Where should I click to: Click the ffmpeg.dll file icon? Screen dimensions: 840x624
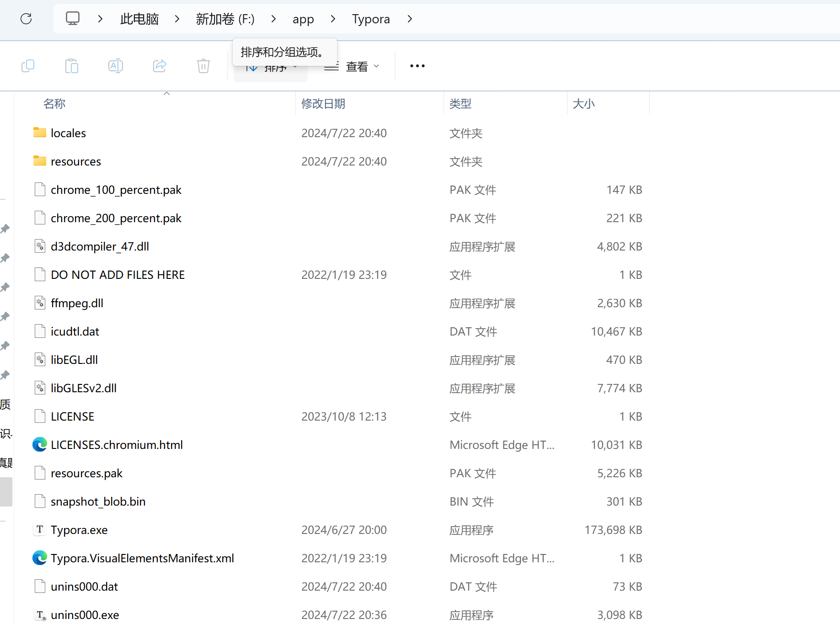pyautogui.click(x=40, y=303)
